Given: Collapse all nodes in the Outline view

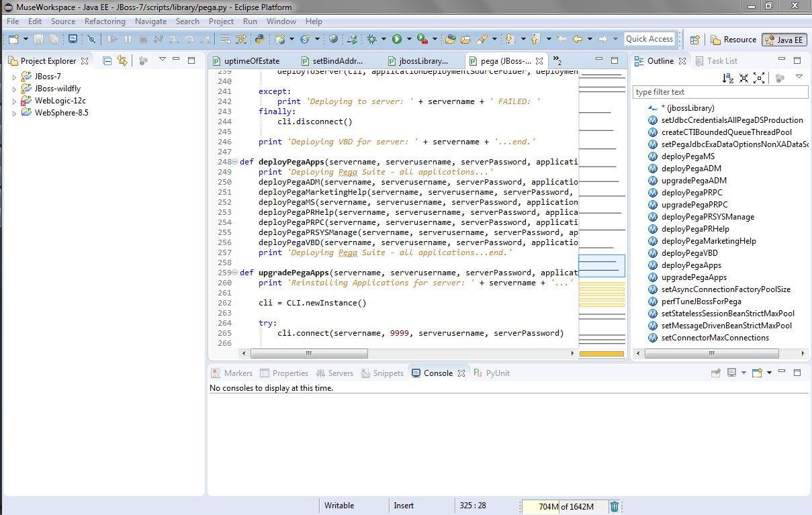Looking at the screenshot, I should click(x=743, y=78).
